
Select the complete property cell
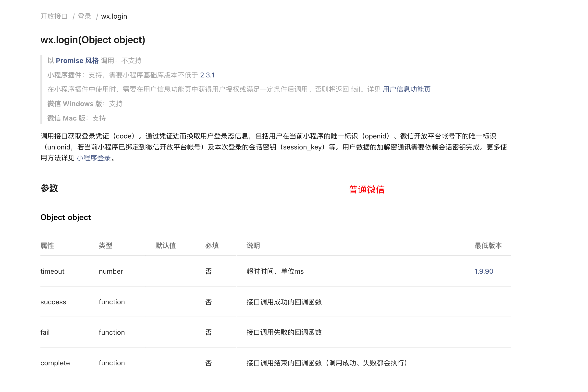(x=55, y=363)
